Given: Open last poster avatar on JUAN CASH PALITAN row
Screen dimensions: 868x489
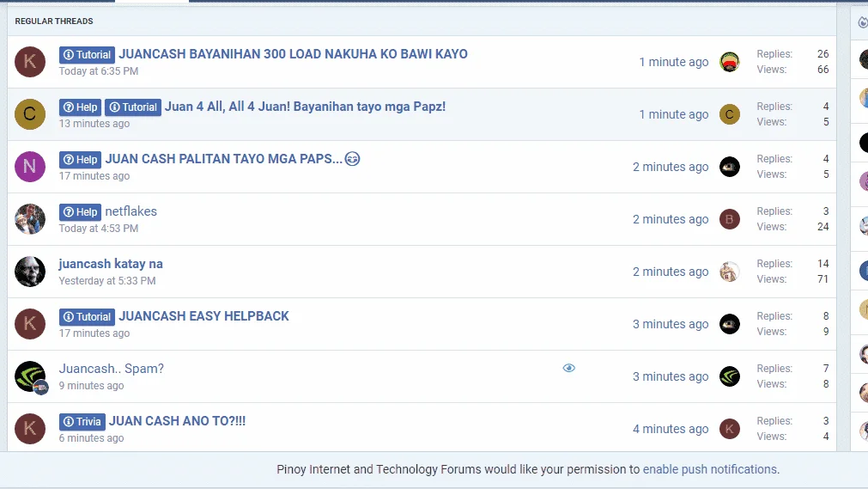Looking at the screenshot, I should pos(730,167).
